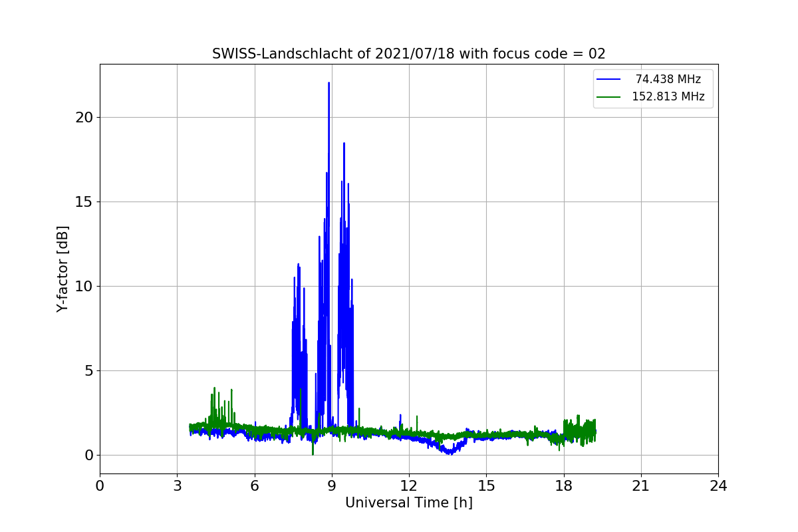Click the x-axis tick label 18

563,486
